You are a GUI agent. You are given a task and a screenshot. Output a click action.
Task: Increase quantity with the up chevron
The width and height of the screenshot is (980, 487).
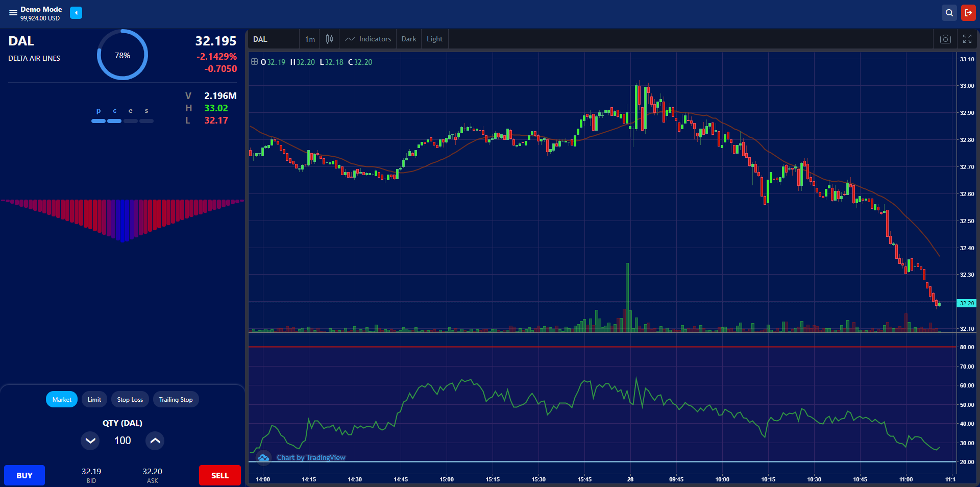(155, 441)
